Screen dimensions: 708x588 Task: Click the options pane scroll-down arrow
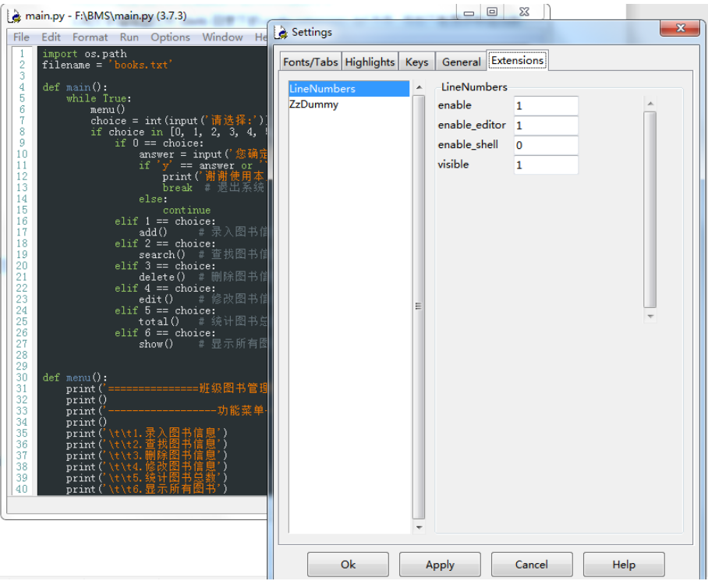[650, 317]
